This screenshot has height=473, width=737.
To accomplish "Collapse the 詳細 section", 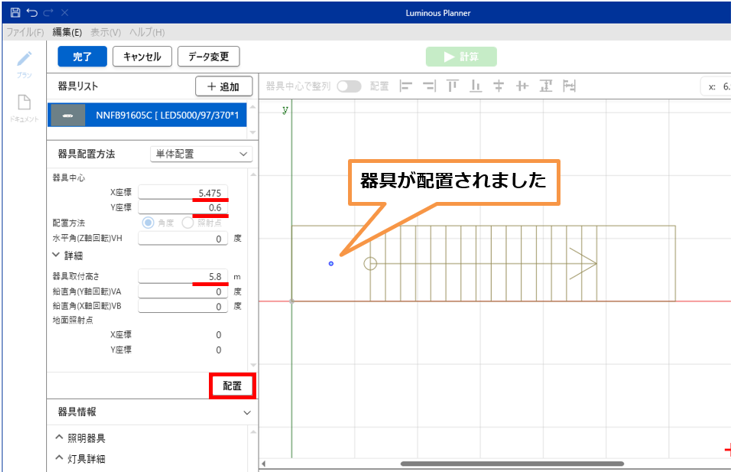I will coord(57,256).
